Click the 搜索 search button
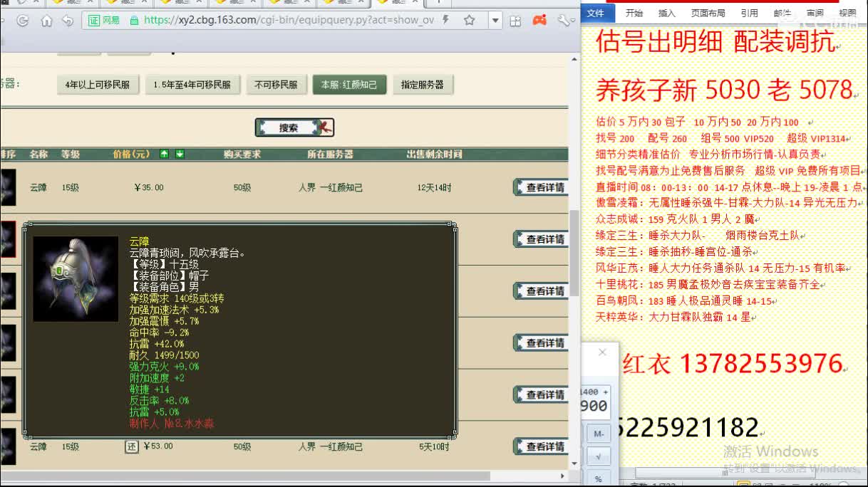The height and width of the screenshot is (487, 868). click(x=294, y=127)
